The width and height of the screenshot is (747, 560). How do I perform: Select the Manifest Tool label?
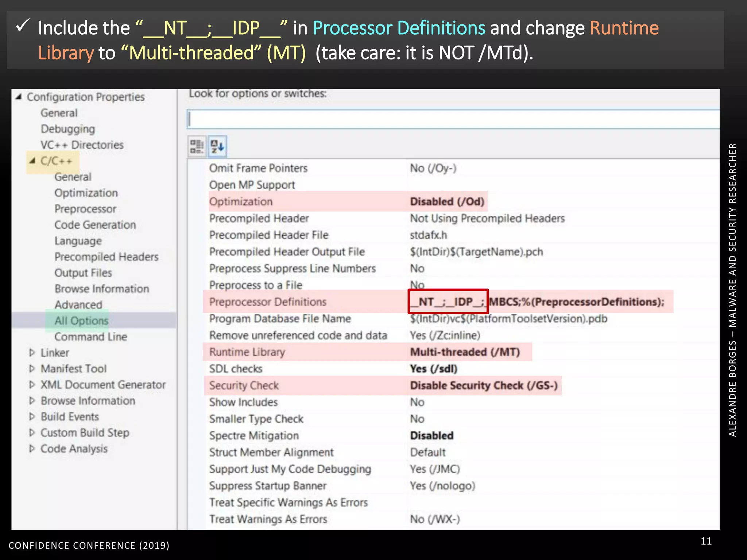74,369
